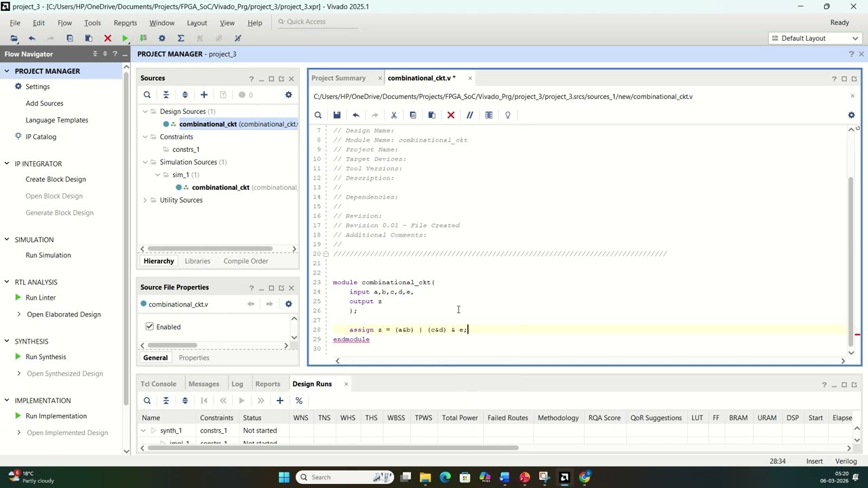
Task: Click the Sources panel horizontal scrollbar
Action: pyautogui.click(x=210, y=249)
